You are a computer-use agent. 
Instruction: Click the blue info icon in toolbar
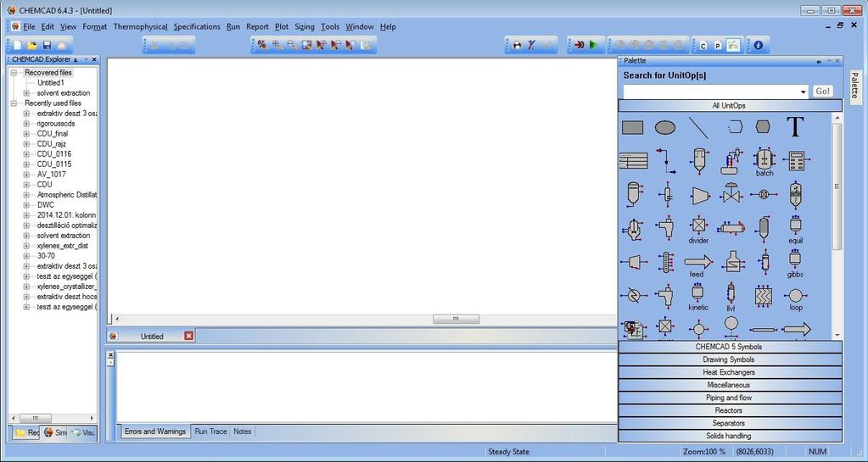point(758,46)
